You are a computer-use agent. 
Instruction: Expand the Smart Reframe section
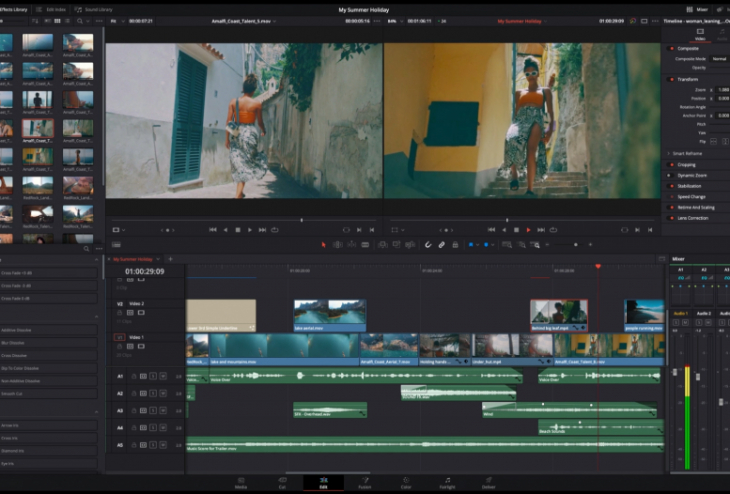[x=669, y=153]
